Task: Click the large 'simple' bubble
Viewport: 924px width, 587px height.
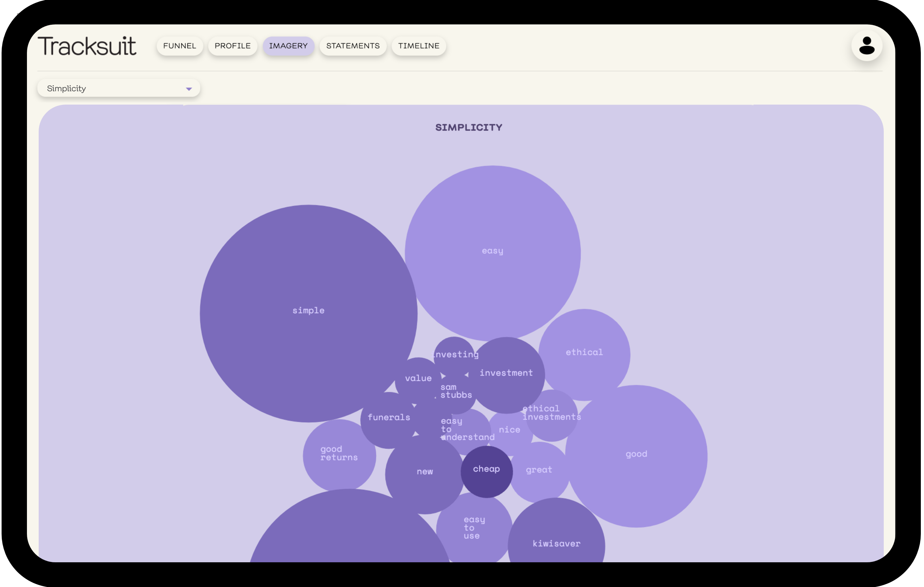Action: pyautogui.click(x=308, y=311)
